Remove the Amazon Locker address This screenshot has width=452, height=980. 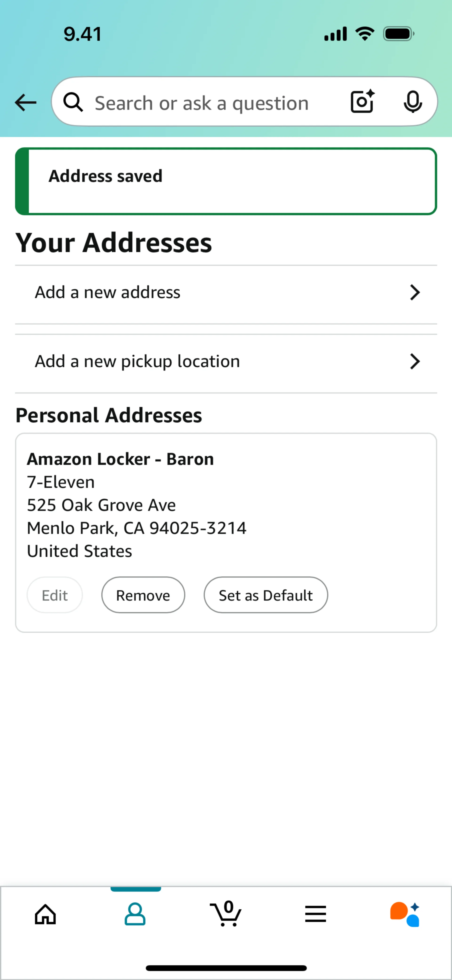pos(143,595)
